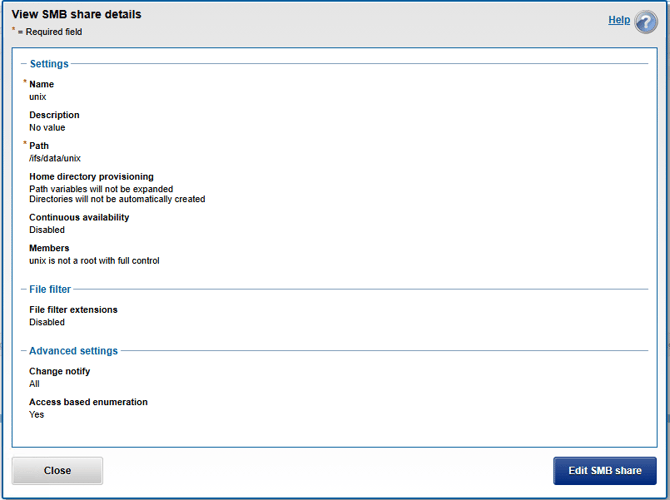Click the Access based enumeration label

point(88,402)
